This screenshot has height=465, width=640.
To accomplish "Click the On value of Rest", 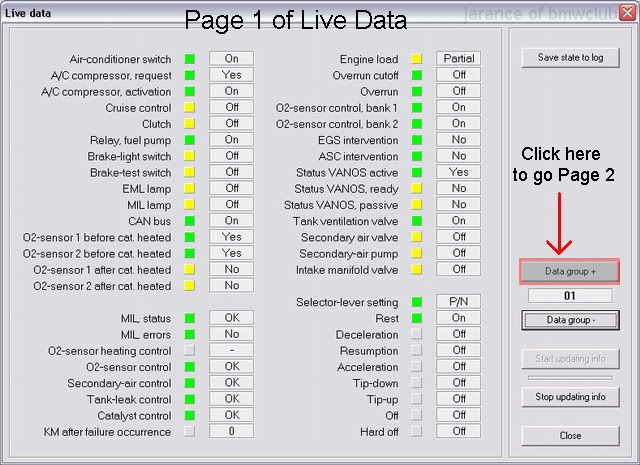I will click(x=458, y=318).
